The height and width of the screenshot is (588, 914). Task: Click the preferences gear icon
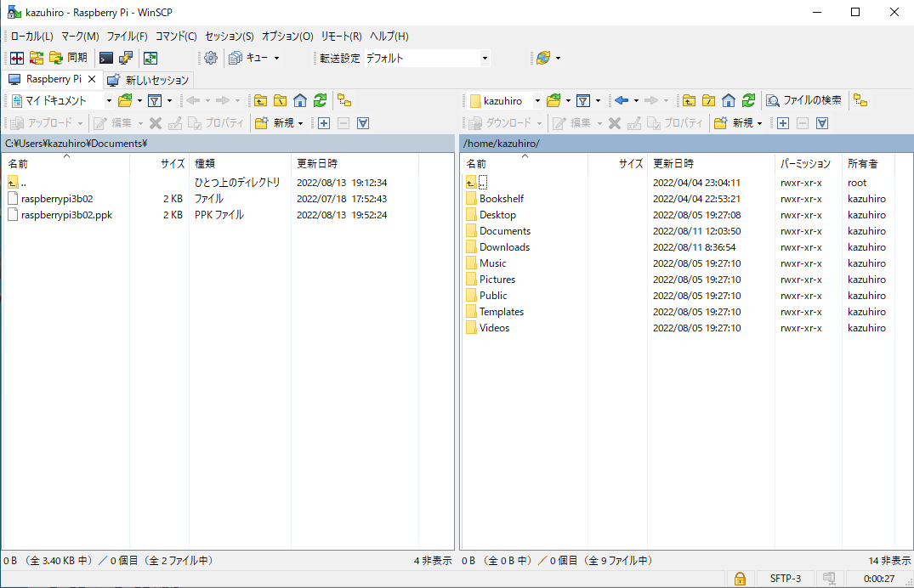click(211, 59)
